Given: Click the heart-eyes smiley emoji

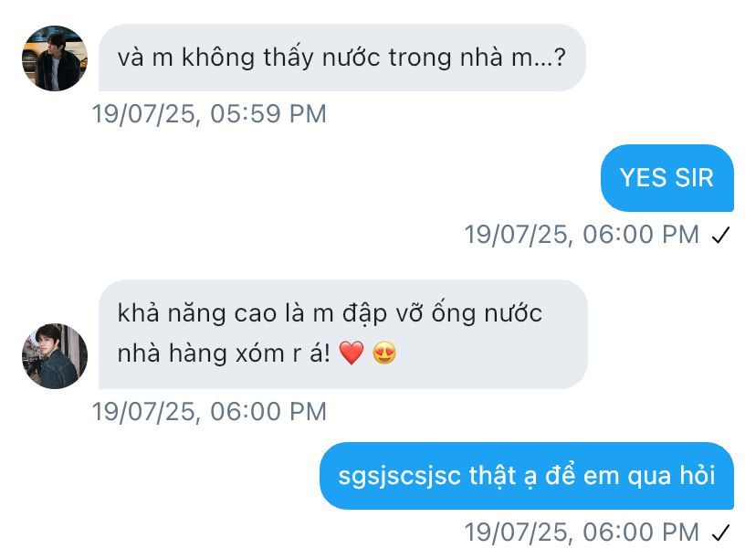Looking at the screenshot, I should tap(384, 353).
